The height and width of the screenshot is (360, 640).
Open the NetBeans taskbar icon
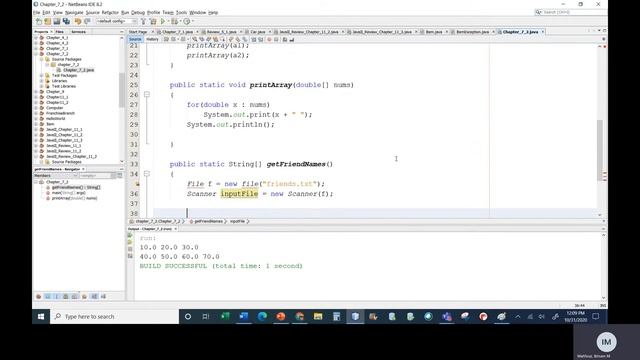tap(355, 316)
